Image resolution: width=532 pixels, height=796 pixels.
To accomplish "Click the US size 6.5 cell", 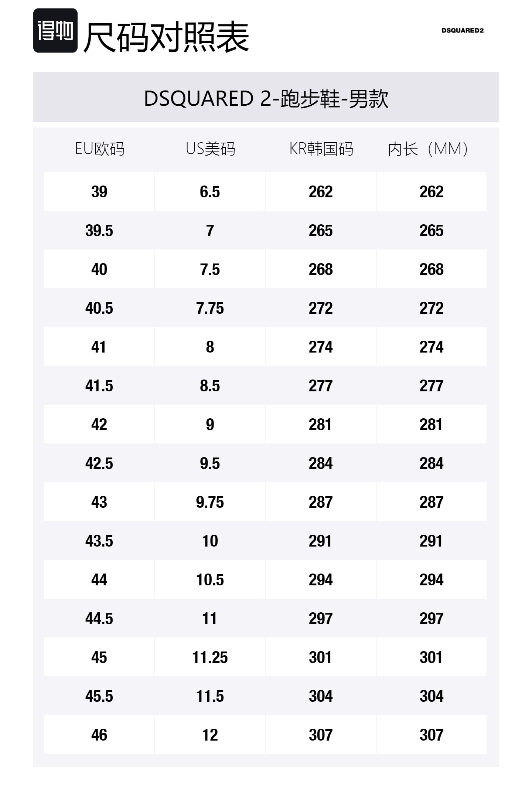I will point(210,192).
